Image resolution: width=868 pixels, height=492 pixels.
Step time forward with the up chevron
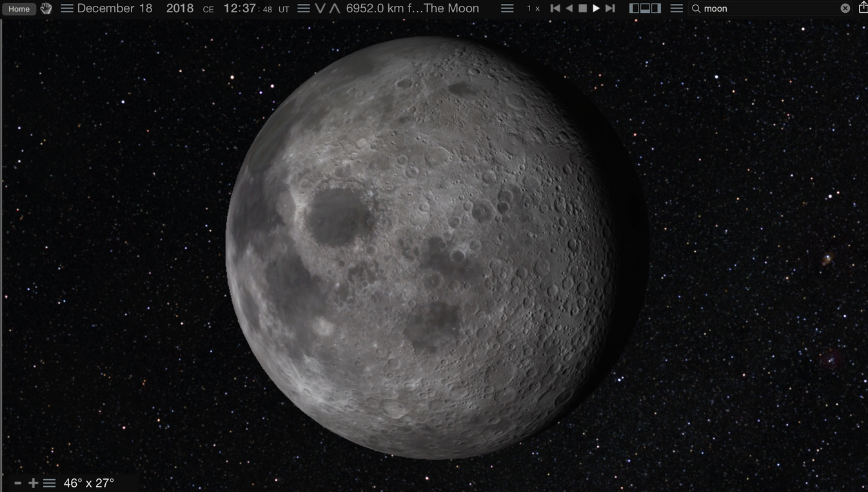(334, 8)
